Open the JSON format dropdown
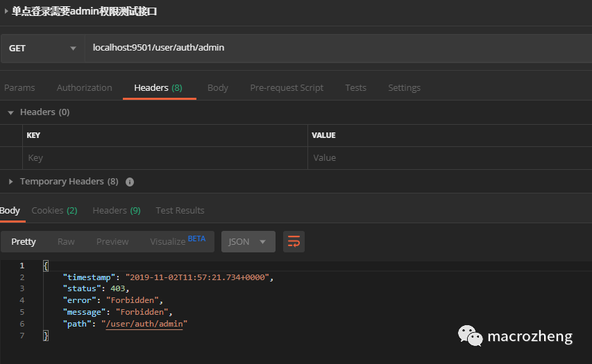The width and height of the screenshot is (592, 364). click(x=248, y=241)
